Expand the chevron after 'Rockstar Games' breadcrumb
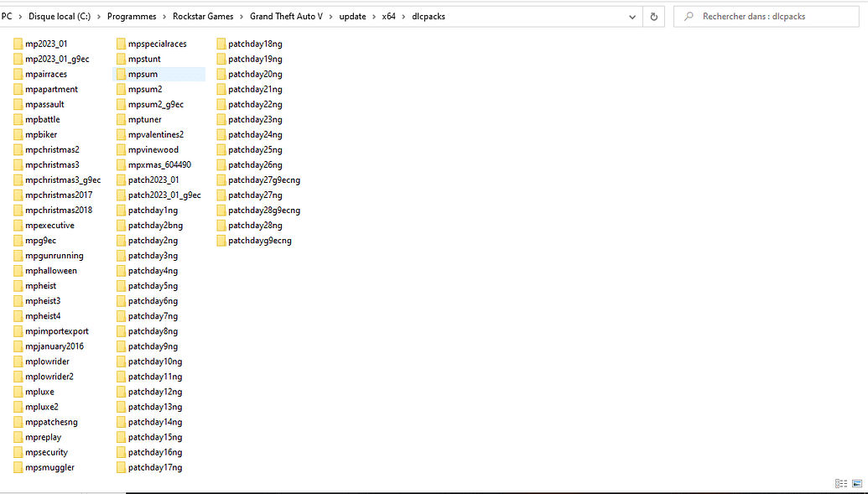 tap(242, 17)
